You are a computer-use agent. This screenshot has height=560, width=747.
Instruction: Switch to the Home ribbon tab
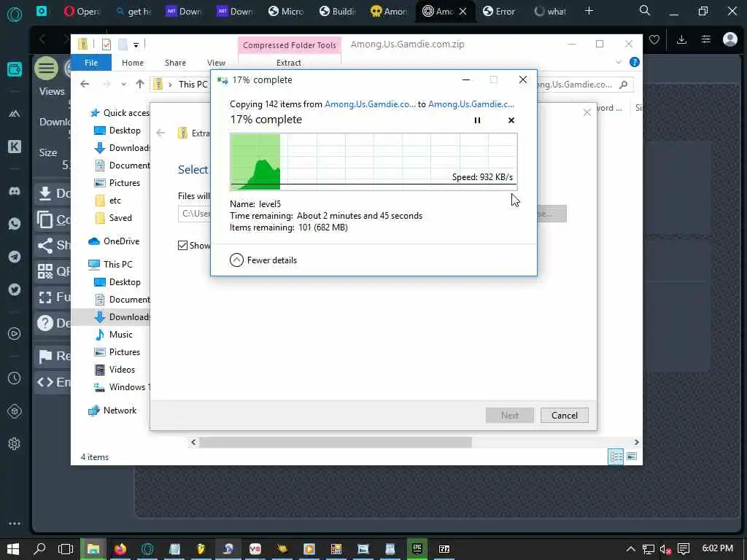pos(133,63)
